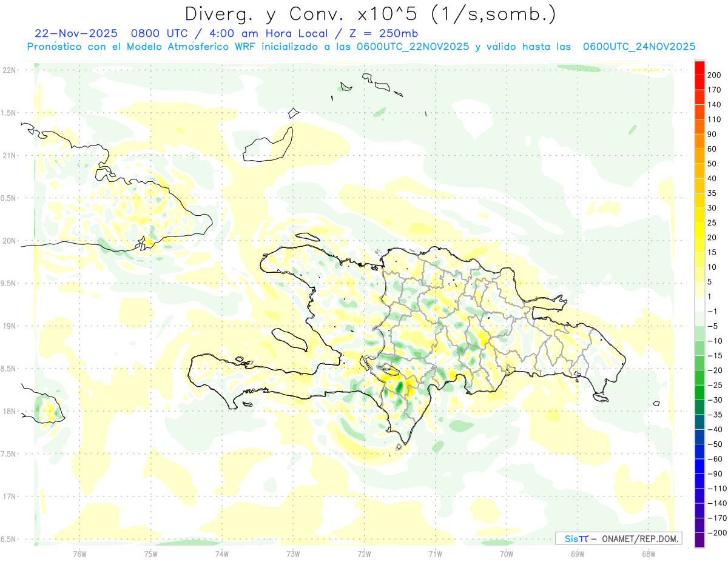
Task: Click the '5' colorbar label
Action: click(x=710, y=282)
